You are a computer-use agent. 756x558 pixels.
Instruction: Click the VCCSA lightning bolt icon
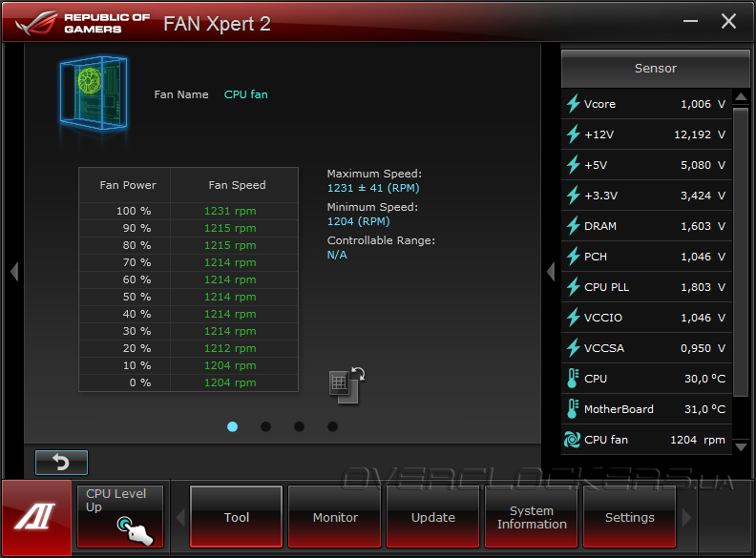click(x=573, y=348)
